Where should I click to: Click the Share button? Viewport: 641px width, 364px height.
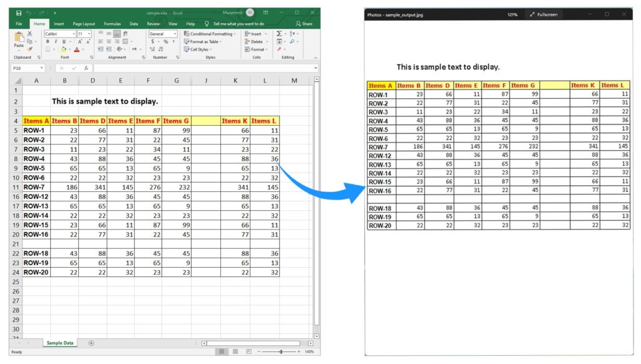305,24
